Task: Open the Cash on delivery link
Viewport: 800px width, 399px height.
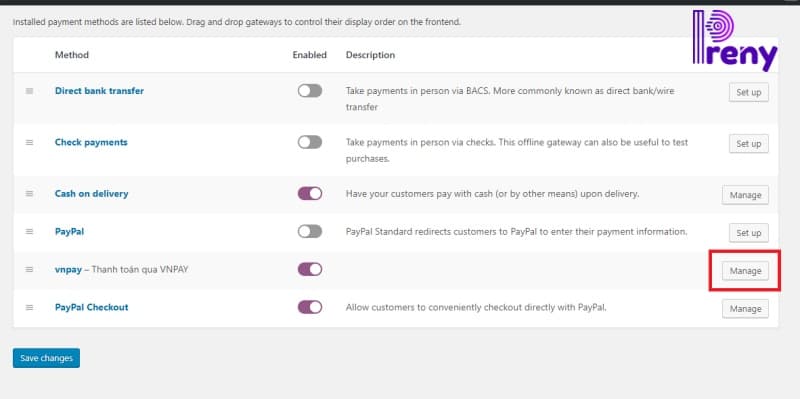Action: 91,194
